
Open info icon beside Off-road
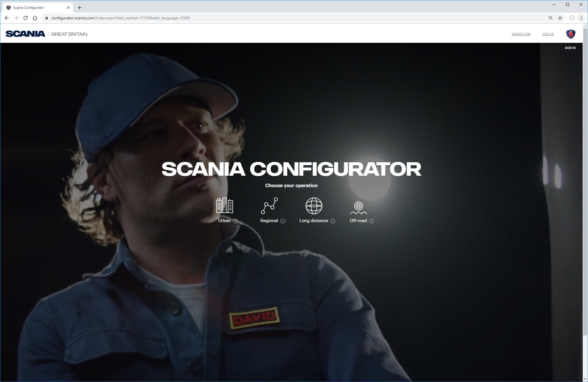click(371, 221)
